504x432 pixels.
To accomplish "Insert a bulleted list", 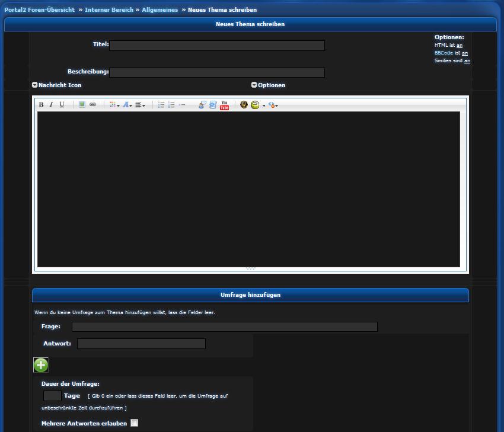I will coord(161,105).
